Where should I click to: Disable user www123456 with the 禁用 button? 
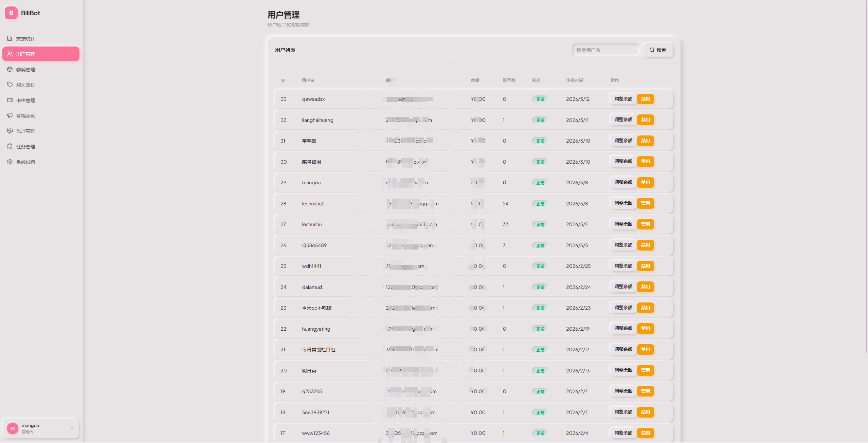point(646,433)
